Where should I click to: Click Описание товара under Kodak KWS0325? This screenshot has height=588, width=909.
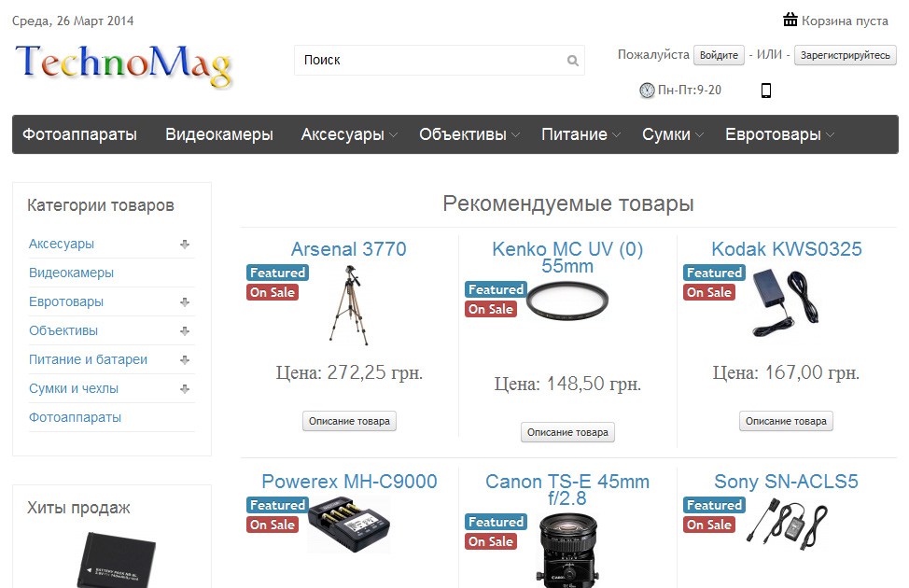785,421
